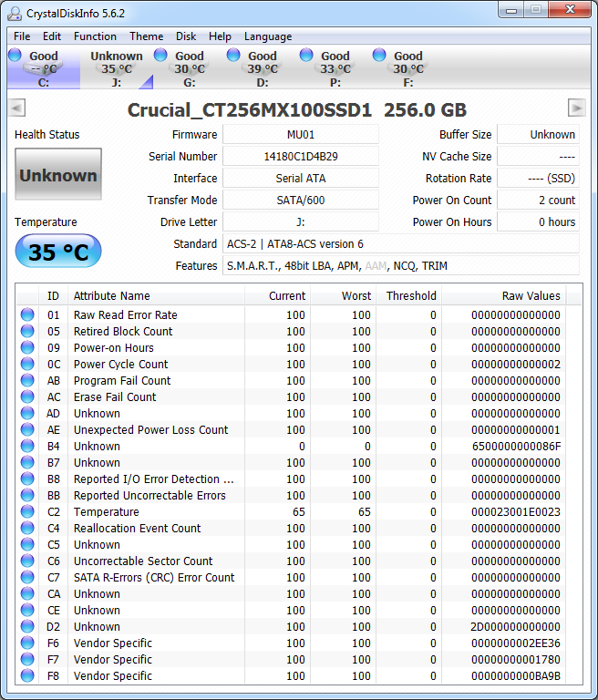Click the Unknown health status button
This screenshot has width=598, height=700.
click(x=58, y=175)
